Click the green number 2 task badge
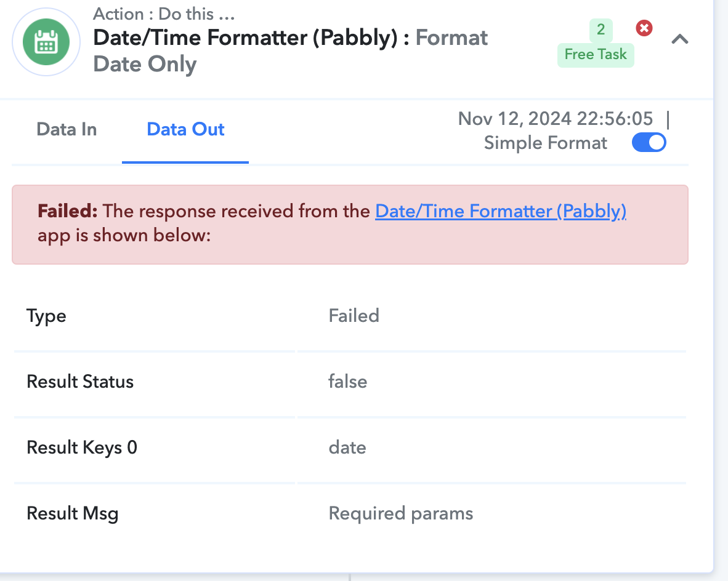Screen dimensions: 728x581 click(601, 30)
